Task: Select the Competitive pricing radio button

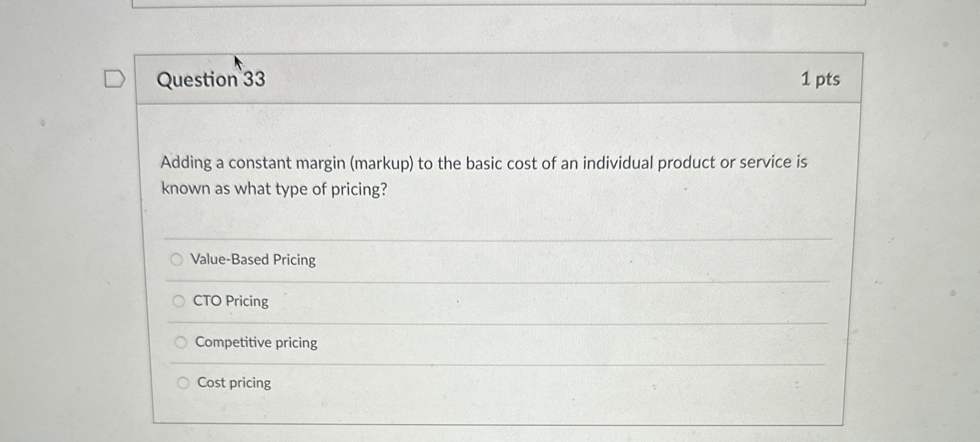Action: click(181, 342)
